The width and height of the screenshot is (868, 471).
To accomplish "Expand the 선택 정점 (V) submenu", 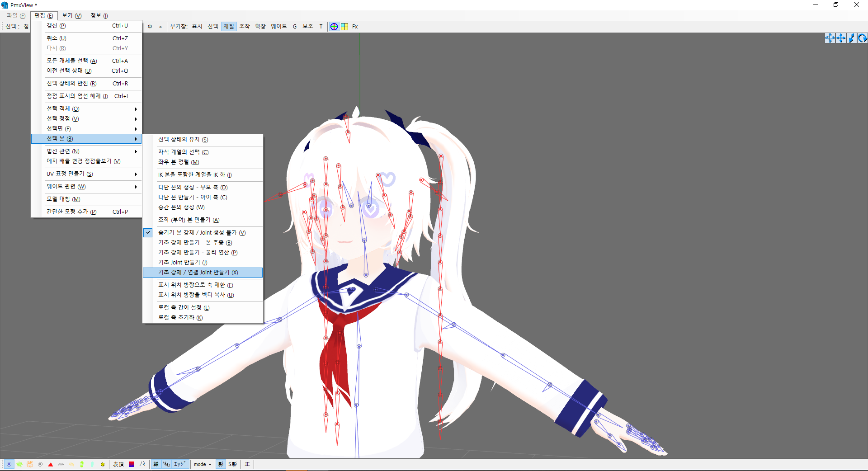I will point(86,119).
